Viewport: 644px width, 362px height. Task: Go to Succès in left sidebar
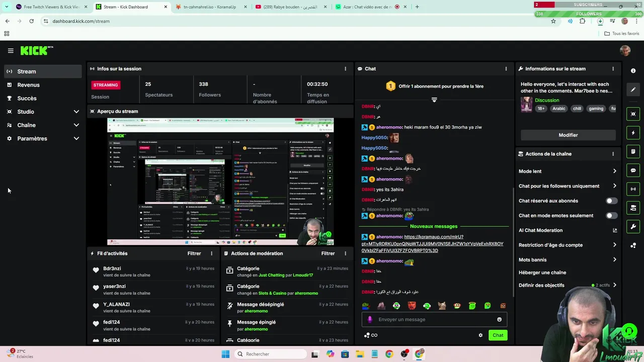coord(43,98)
